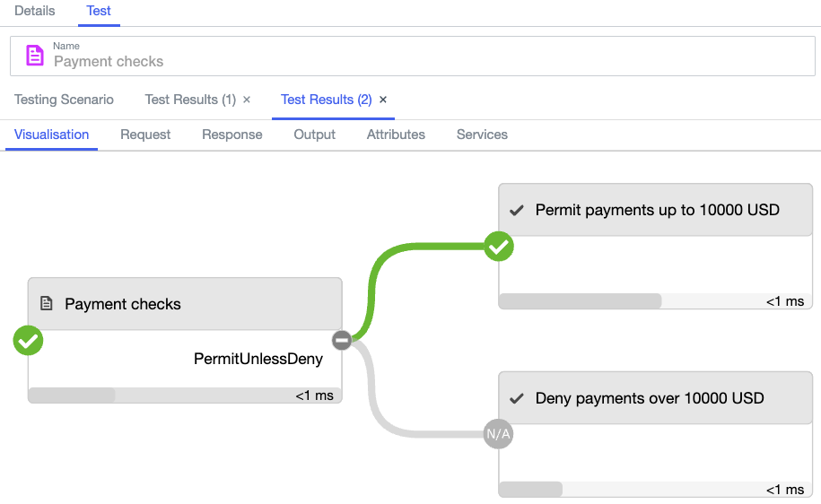Switch to the Details tab

pyautogui.click(x=35, y=11)
